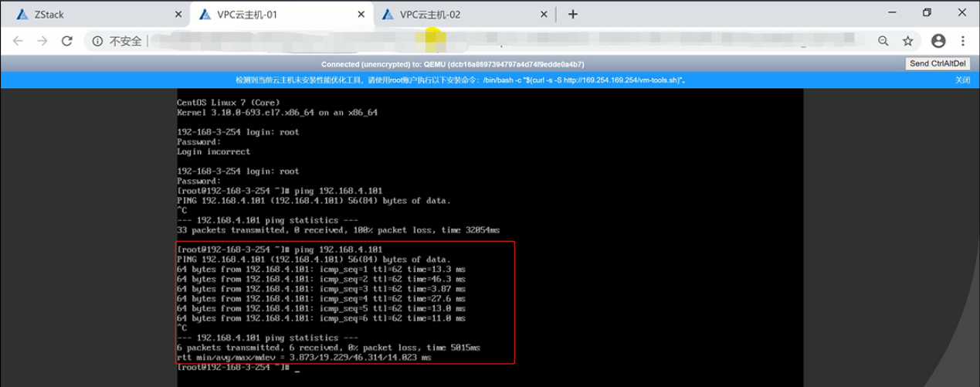
Task: Close the ZStack tab
Action: [178, 14]
